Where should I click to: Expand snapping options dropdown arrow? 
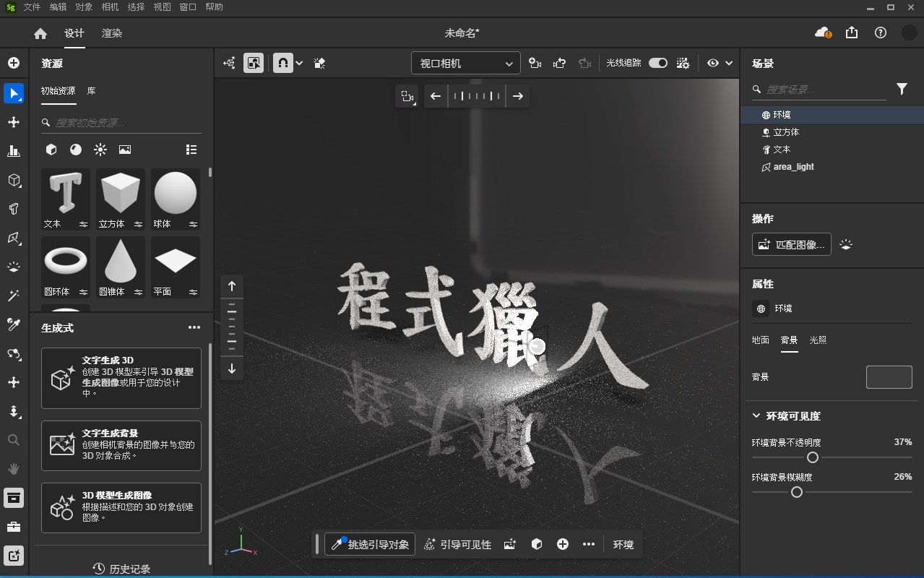299,64
